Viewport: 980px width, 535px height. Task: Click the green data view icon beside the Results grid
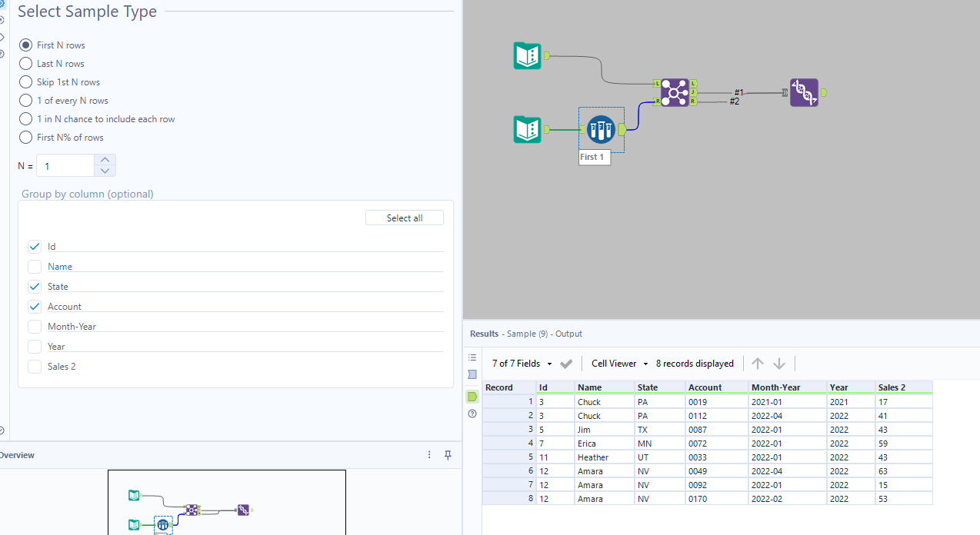click(x=472, y=397)
